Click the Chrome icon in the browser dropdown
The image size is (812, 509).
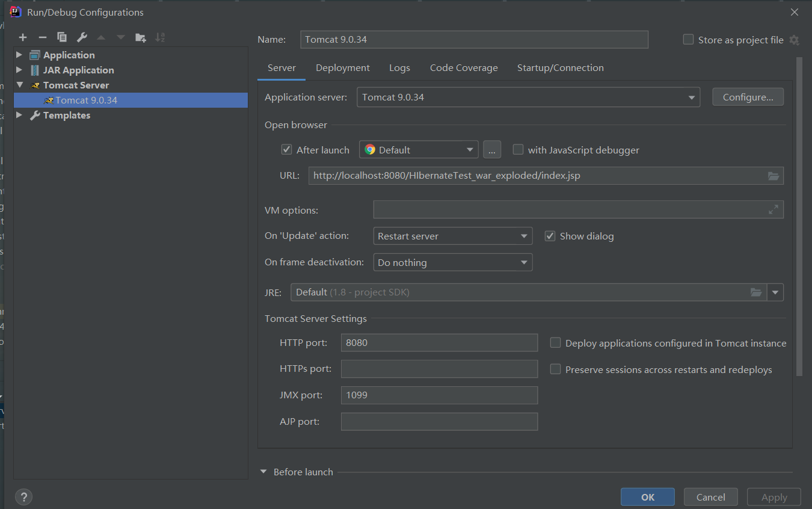370,150
